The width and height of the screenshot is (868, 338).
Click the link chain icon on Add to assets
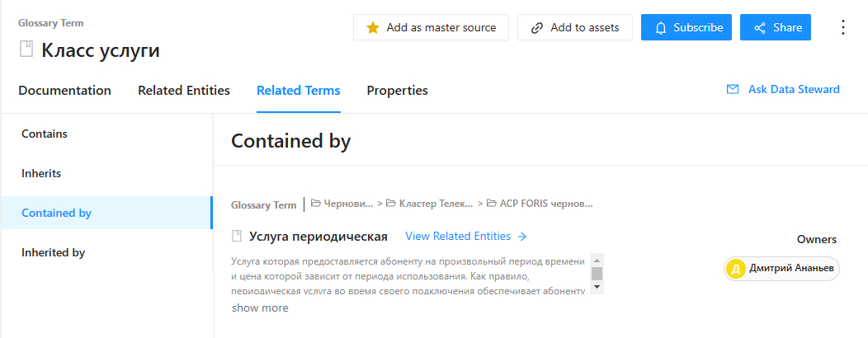[x=536, y=28]
